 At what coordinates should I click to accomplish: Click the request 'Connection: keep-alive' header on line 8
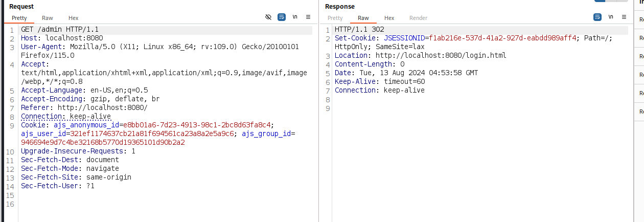pos(66,116)
